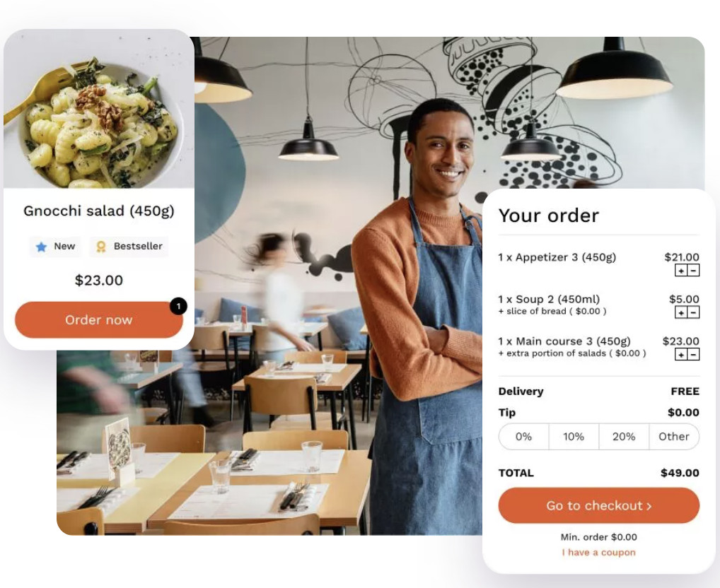This screenshot has height=588, width=720.
Task: Select the 0% tip option
Action: tap(523, 437)
